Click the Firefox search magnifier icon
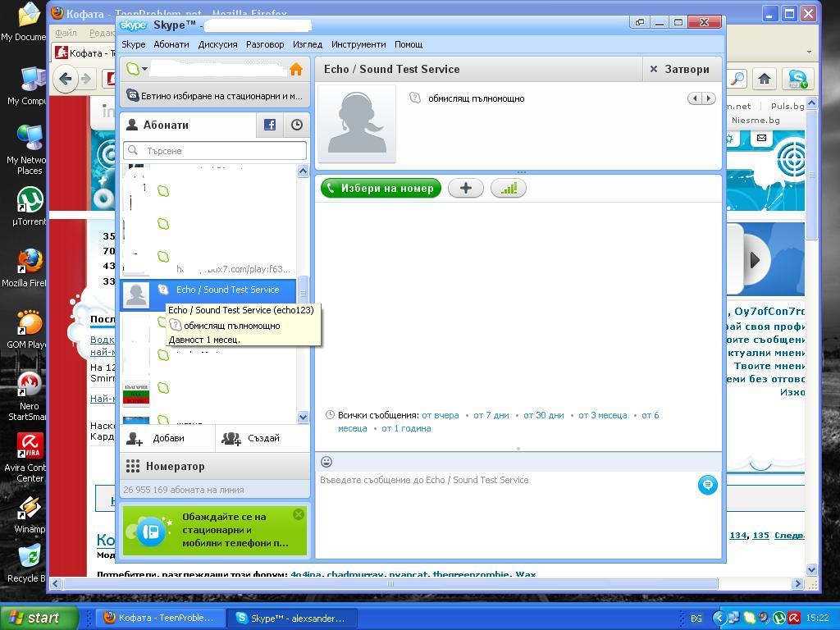The width and height of the screenshot is (840, 630). (x=737, y=79)
